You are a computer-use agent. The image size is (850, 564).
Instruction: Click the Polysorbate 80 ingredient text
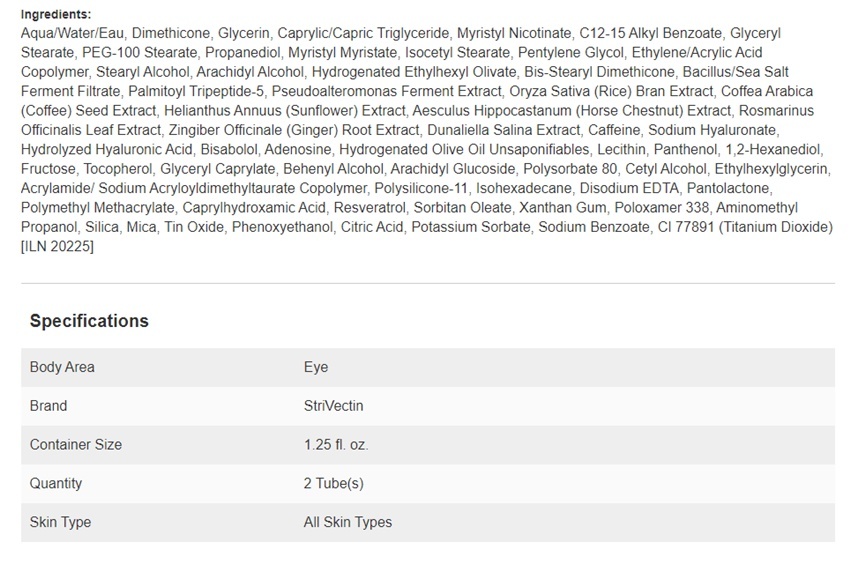pyautogui.click(x=570, y=169)
